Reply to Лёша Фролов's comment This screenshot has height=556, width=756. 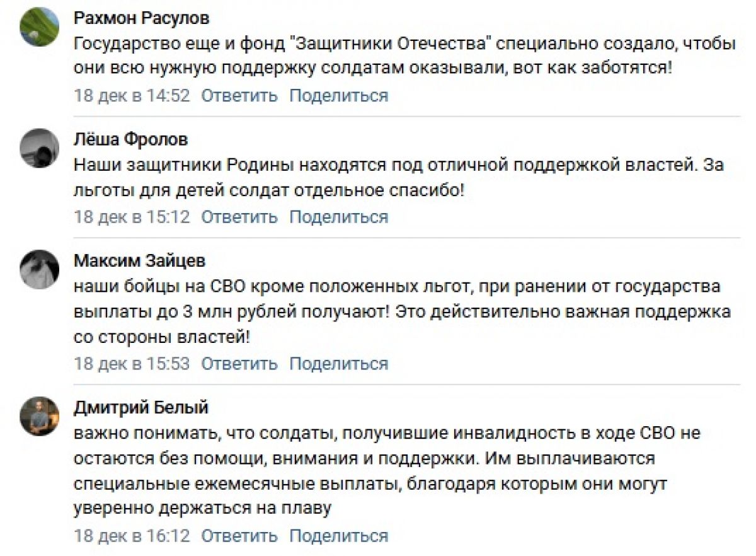coord(239,217)
